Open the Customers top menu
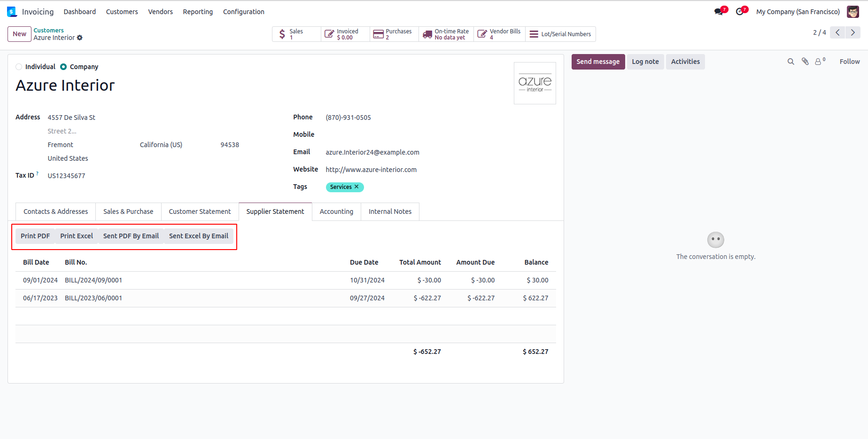Screen dimensions: 868x439 click(122, 12)
